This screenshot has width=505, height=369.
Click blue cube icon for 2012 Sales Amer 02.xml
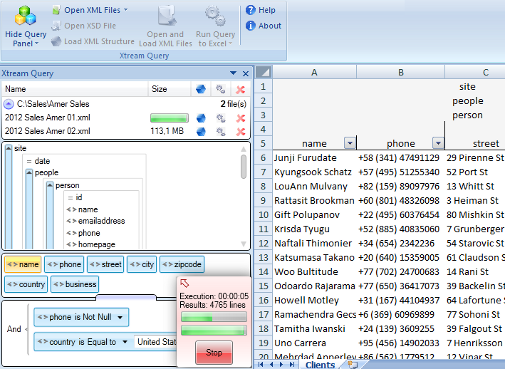pos(201,132)
